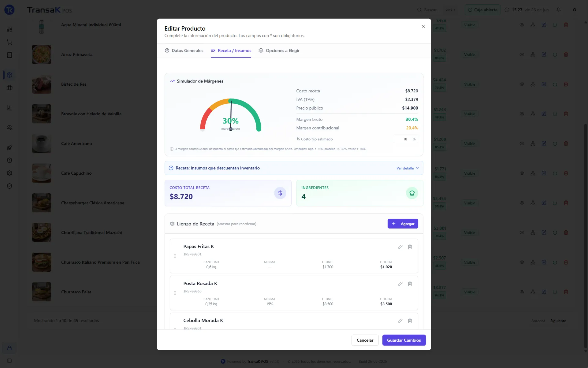Open the reports chart sidebar icon
This screenshot has height=368, width=588.
(x=9, y=108)
